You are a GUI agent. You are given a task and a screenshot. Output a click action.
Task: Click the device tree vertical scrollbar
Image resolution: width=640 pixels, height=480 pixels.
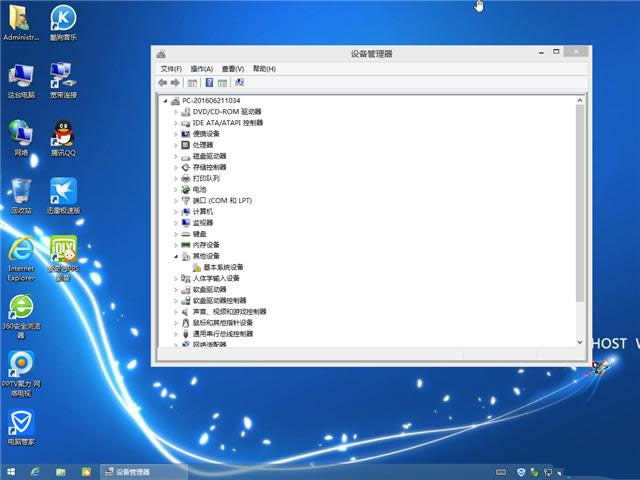(x=580, y=200)
